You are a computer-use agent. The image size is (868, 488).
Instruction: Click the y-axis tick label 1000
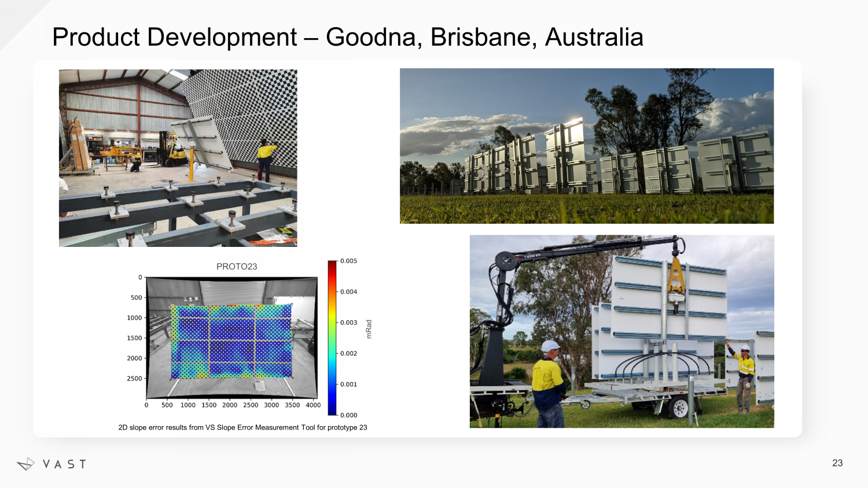134,318
